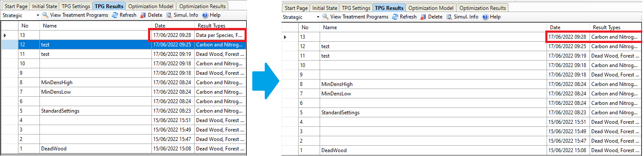The width and height of the screenshot is (644, 156).
Task: Click Delete icon in right window toolbar
Action: pyautogui.click(x=423, y=17)
